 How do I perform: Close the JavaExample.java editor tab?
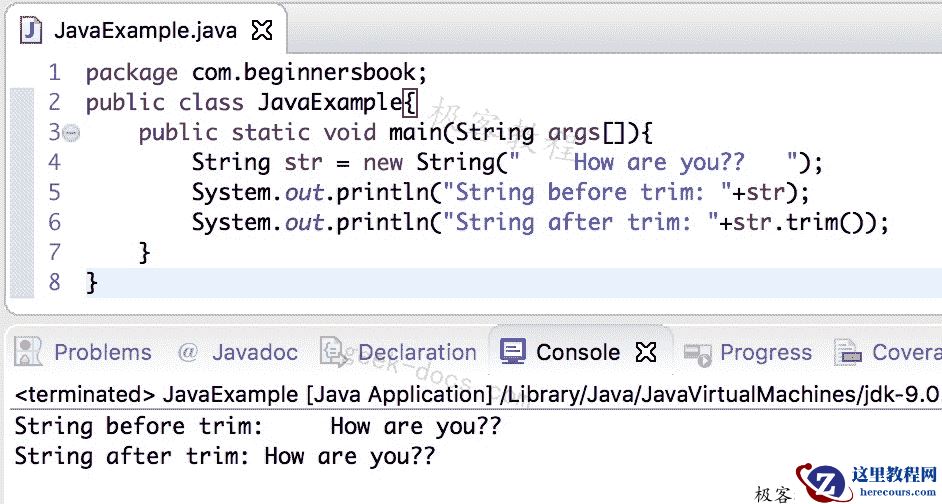click(262, 30)
